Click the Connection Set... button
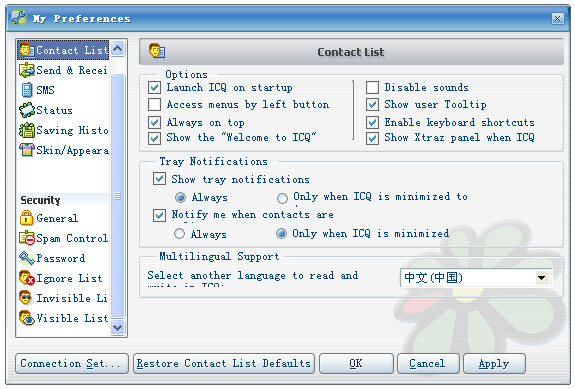The width and height of the screenshot is (575, 389). coord(72,363)
